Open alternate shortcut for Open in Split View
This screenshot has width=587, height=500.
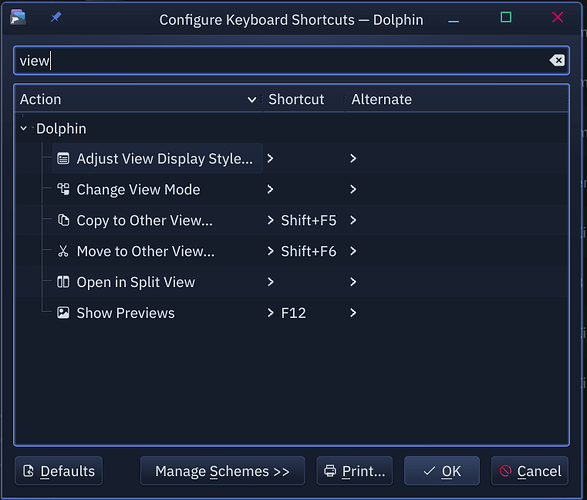[353, 282]
